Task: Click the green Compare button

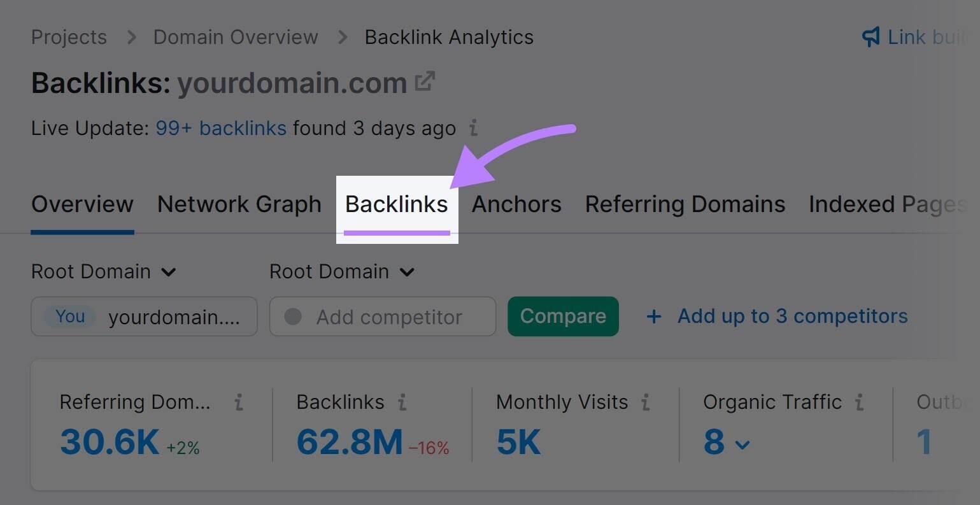Action: click(x=563, y=317)
